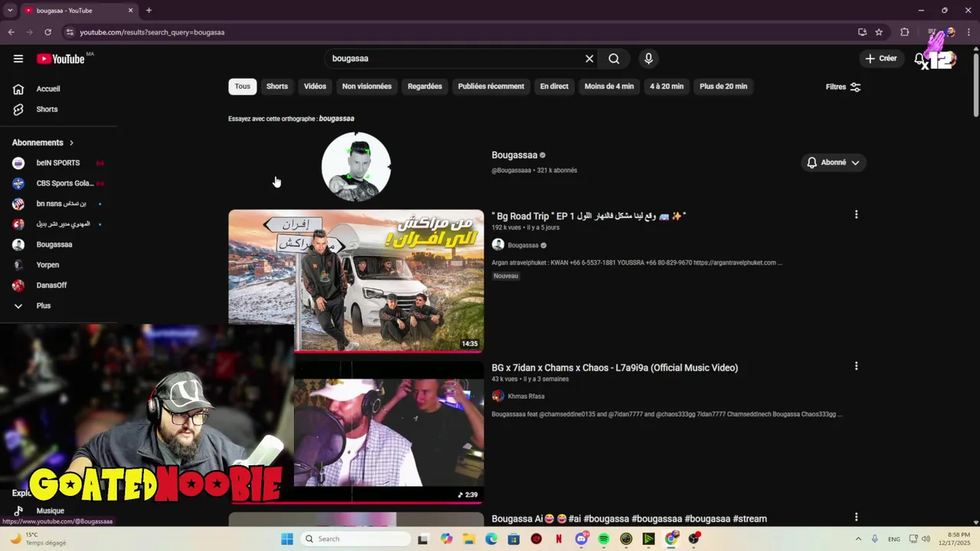Open options menu for Bg Road Trip video

point(856,215)
